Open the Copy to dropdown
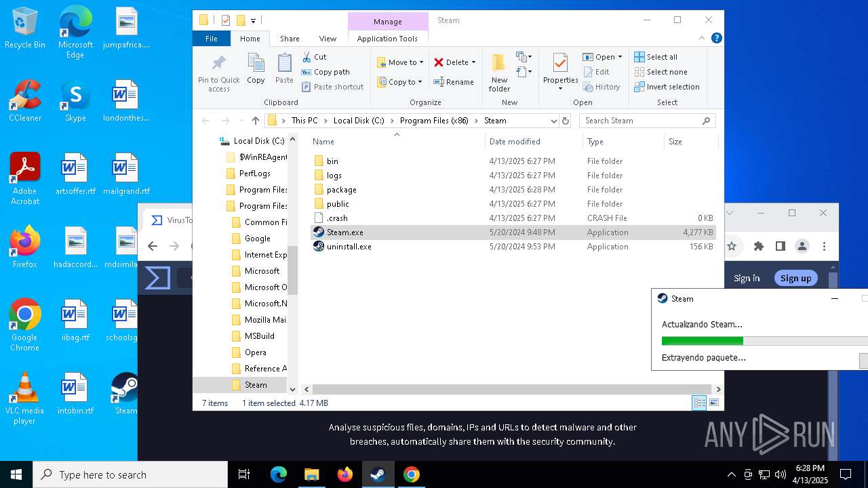 399,82
